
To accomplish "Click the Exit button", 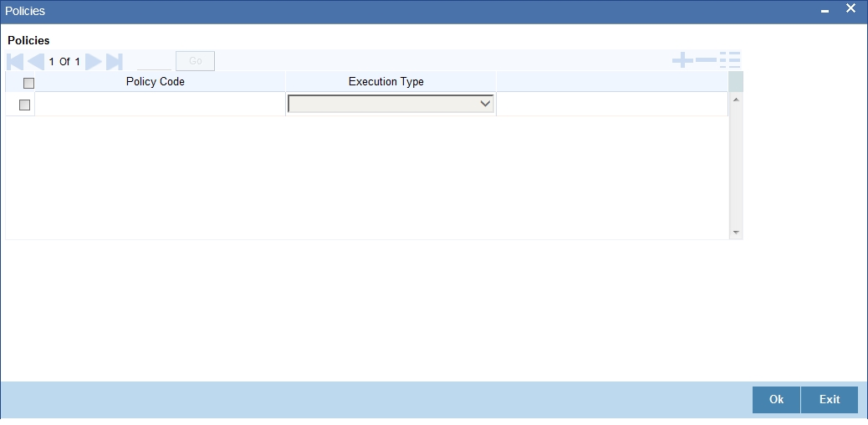I will tap(830, 400).
